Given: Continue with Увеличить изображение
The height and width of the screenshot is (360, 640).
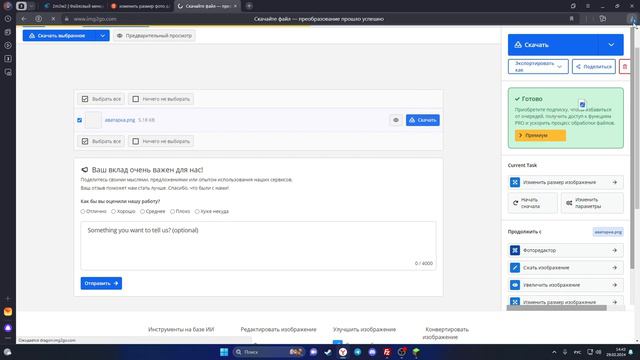Looking at the screenshot, I should pos(566,285).
